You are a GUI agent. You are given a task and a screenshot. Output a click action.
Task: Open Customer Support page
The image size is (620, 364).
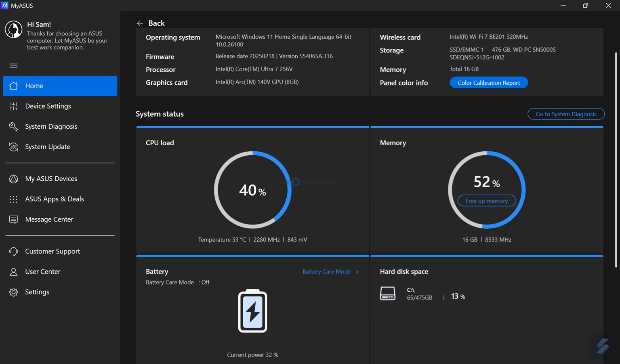[x=60, y=251]
